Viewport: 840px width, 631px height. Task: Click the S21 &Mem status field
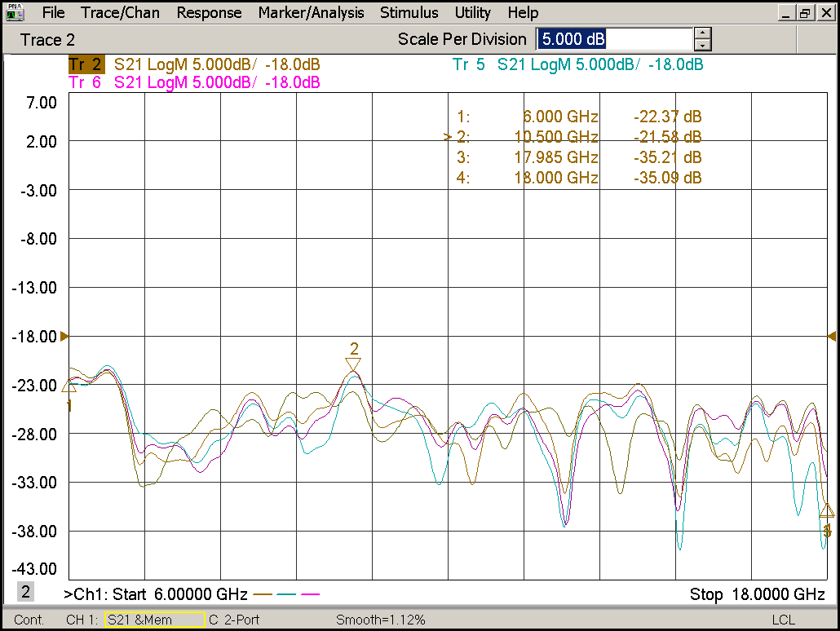[154, 620]
